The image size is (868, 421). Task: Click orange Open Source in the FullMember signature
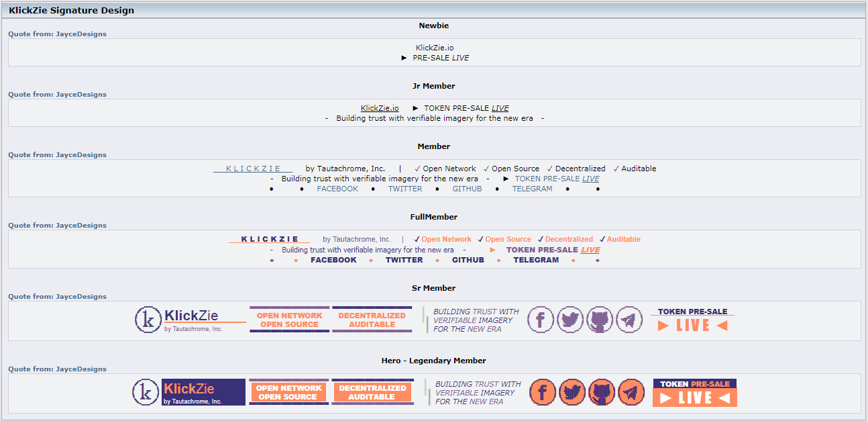508,239
